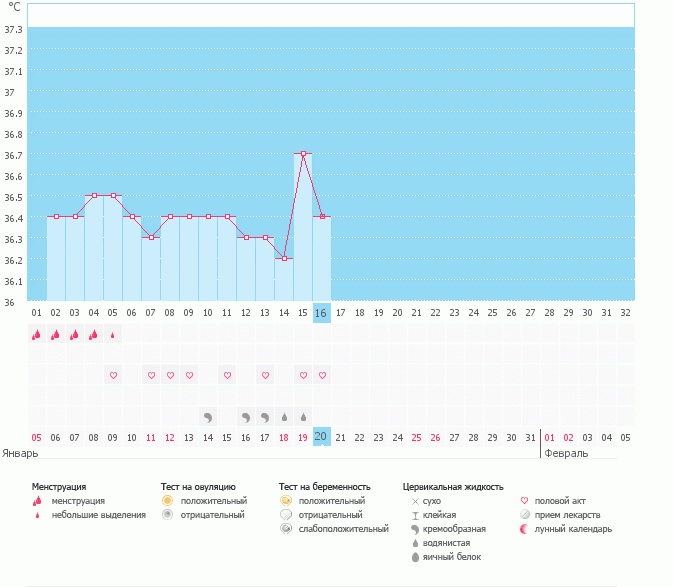
Task: Click calendar date 01 in February
Action: (x=550, y=437)
